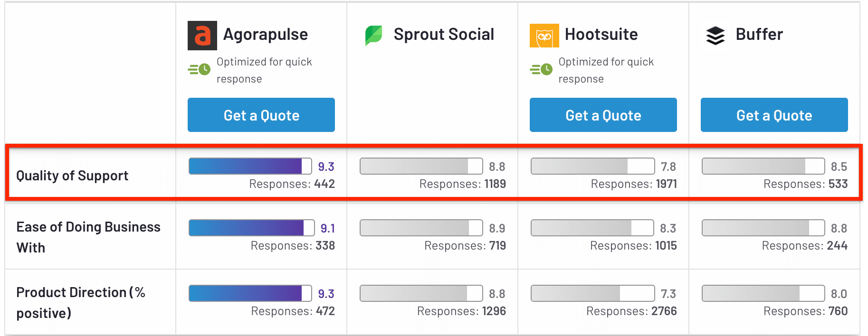The width and height of the screenshot is (868, 336).
Task: Open the Buffer product name link
Action: [x=759, y=35]
